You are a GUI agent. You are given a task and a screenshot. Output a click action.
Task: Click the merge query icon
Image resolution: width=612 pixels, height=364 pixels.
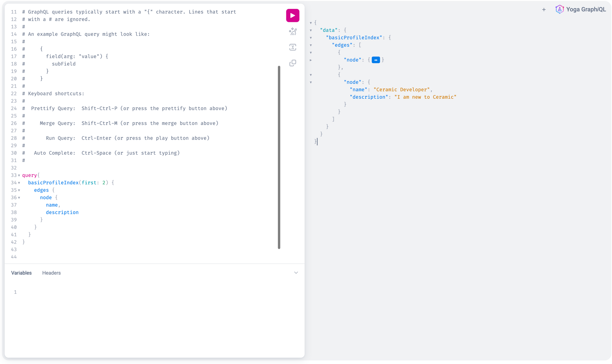(x=293, y=47)
